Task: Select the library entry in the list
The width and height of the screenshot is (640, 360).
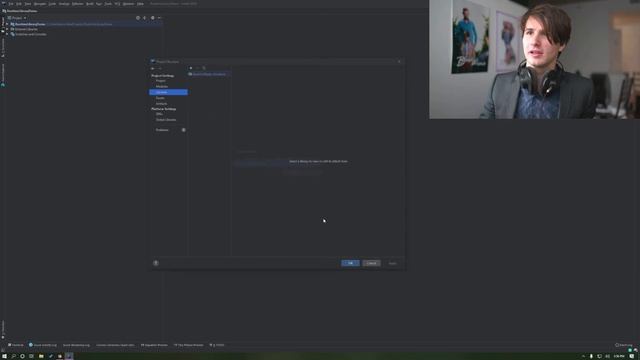Action: pyautogui.click(x=209, y=74)
